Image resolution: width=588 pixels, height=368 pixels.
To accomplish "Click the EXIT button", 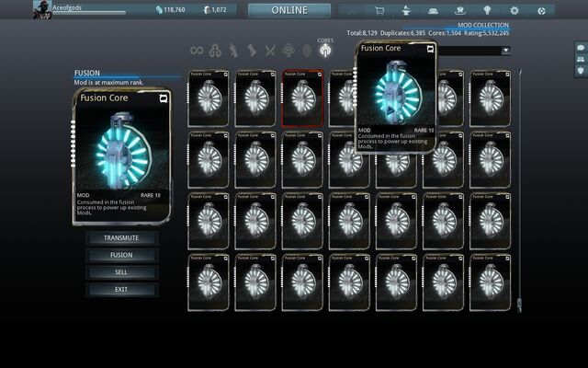I will pos(121,290).
